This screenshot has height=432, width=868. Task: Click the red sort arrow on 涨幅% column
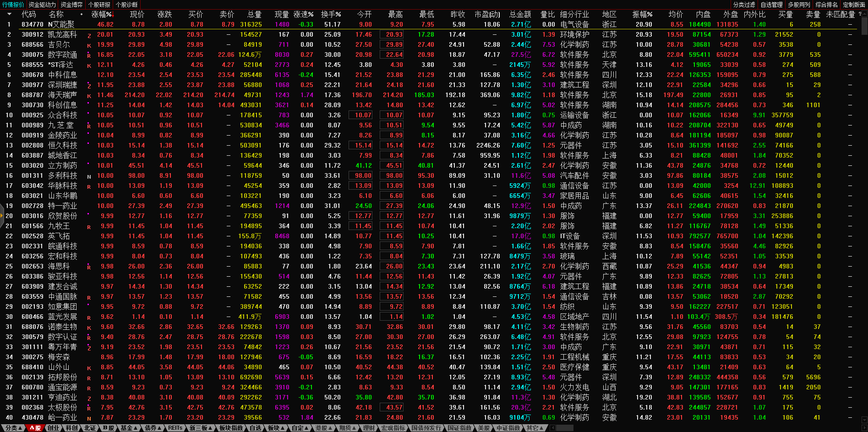(x=114, y=15)
